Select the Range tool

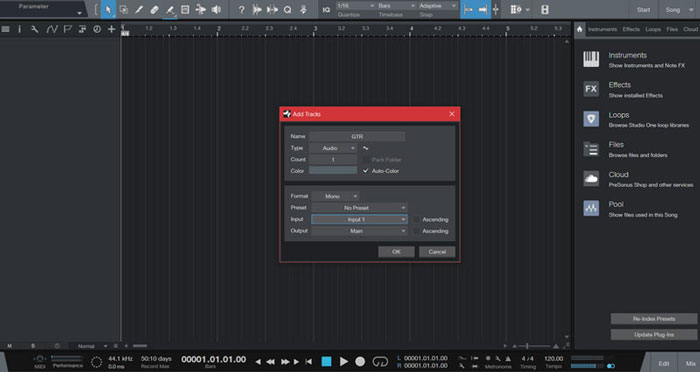point(124,9)
